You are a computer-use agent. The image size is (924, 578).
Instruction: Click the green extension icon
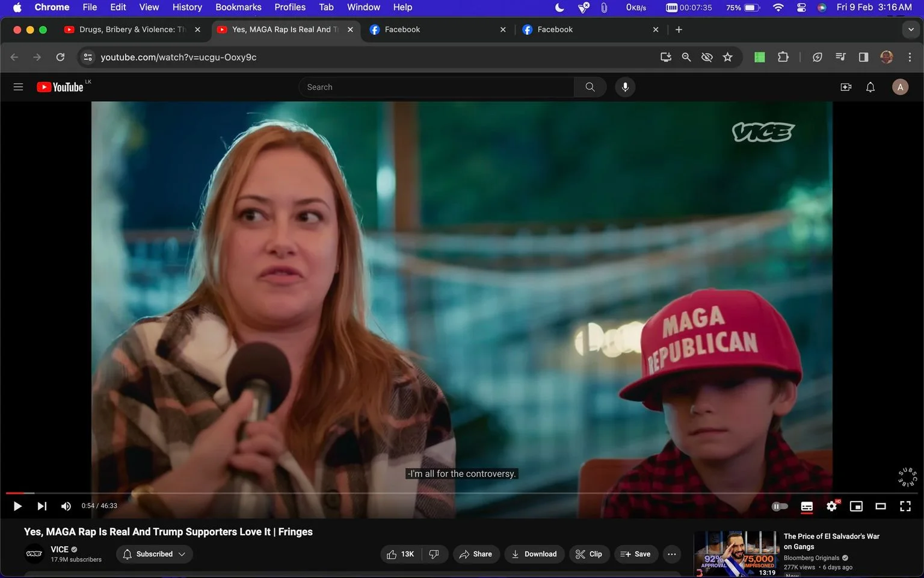[760, 57]
